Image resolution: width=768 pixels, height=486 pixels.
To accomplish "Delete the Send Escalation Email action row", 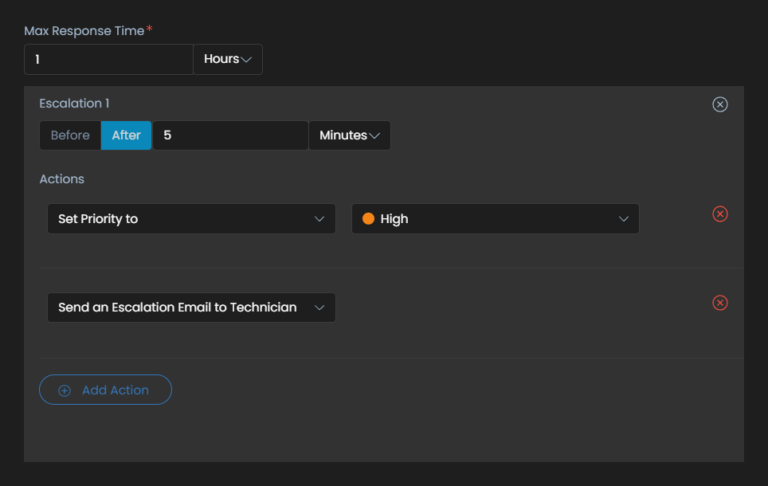I will (719, 303).
